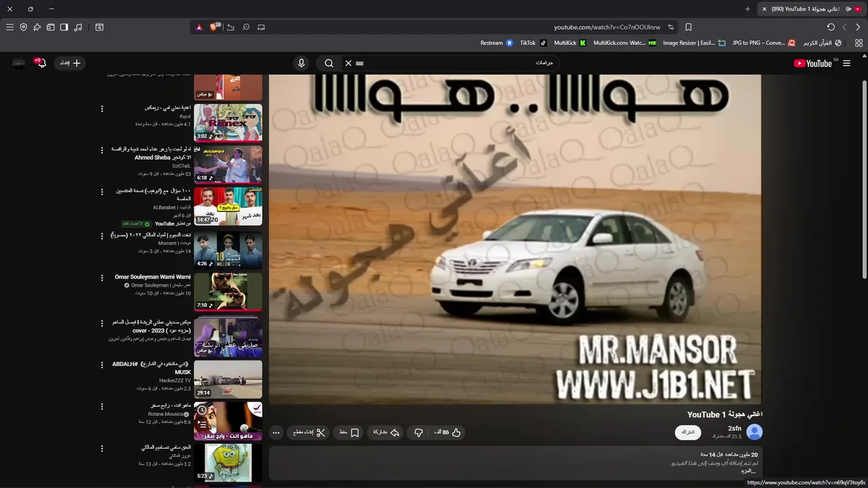
Task: Open the YouTube account avatar menu
Action: click(18, 63)
